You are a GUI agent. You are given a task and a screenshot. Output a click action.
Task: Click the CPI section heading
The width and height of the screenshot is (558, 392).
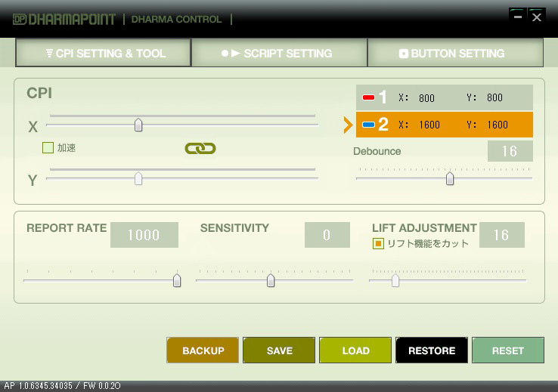[39, 93]
